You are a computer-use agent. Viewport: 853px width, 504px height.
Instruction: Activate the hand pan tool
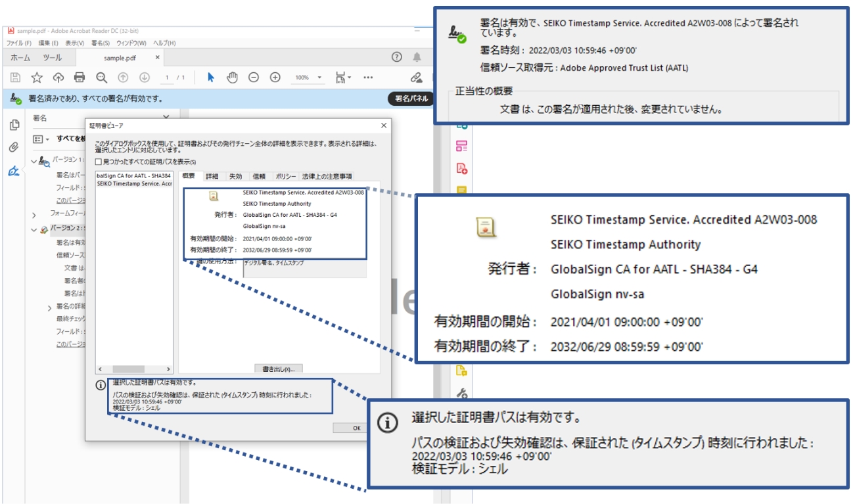tap(232, 78)
